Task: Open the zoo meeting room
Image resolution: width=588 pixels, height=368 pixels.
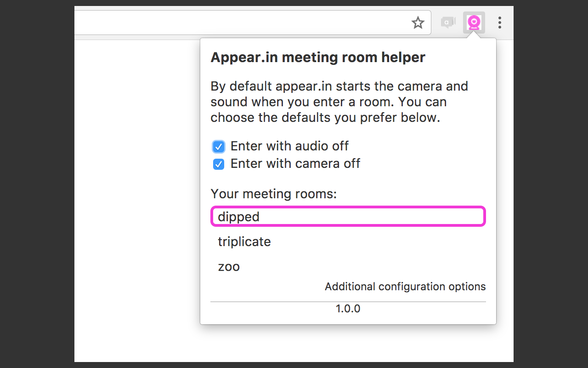Action: [x=229, y=267]
